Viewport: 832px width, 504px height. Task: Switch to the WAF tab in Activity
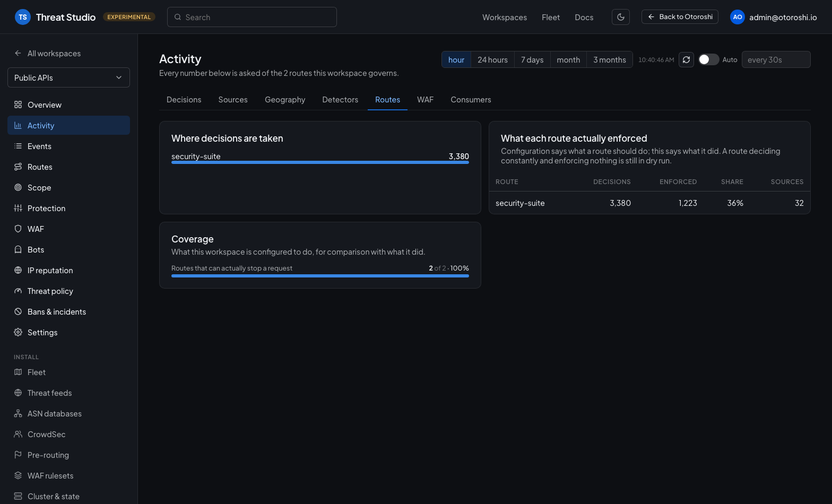click(x=425, y=100)
